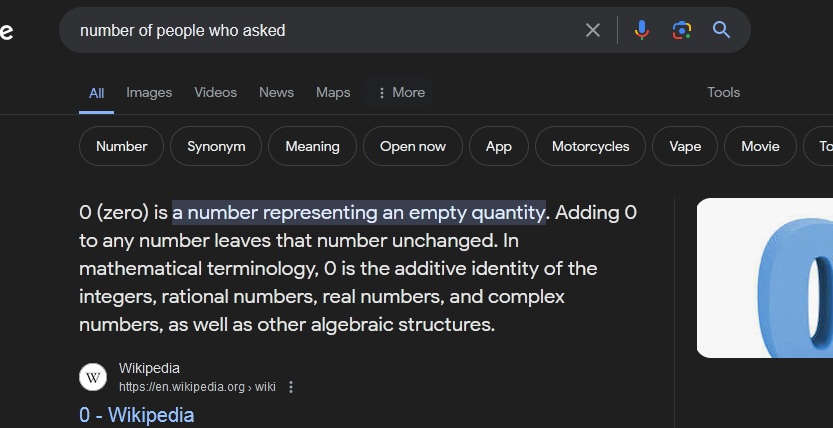This screenshot has width=833, height=428.
Task: Open the Tools filter options
Action: tap(724, 92)
